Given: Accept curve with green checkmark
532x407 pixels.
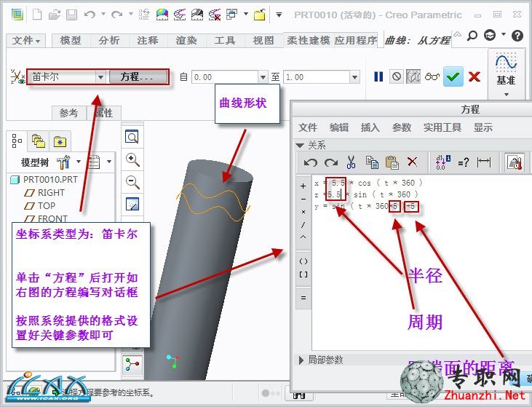Looking at the screenshot, I should [453, 76].
